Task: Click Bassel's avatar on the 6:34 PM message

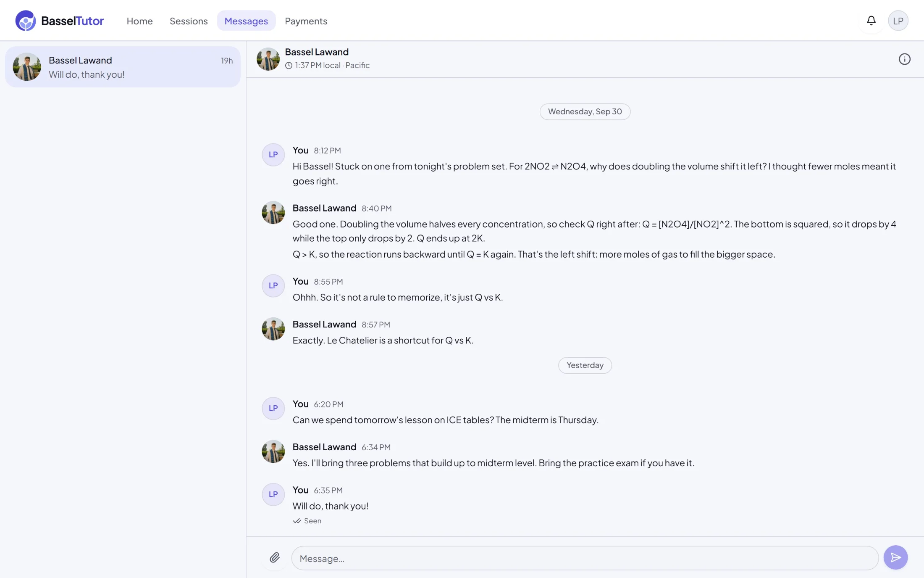Action: click(273, 451)
